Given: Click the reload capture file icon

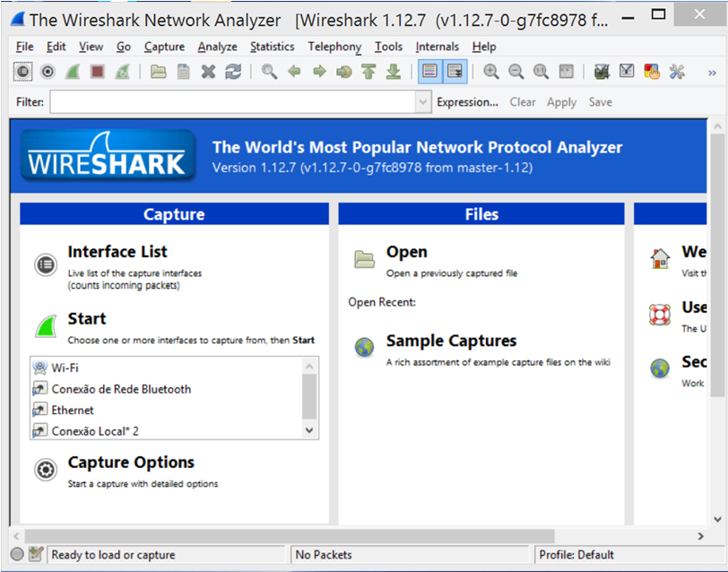Looking at the screenshot, I should pos(233,72).
